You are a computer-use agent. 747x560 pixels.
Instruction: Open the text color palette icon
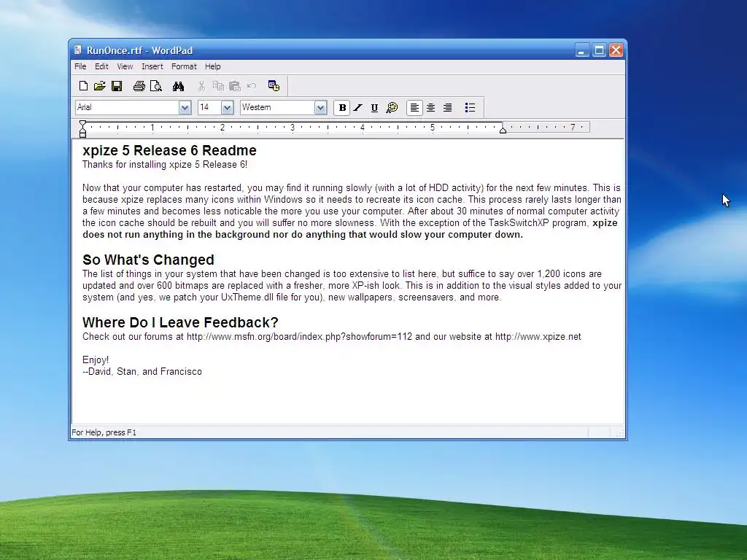coord(392,108)
